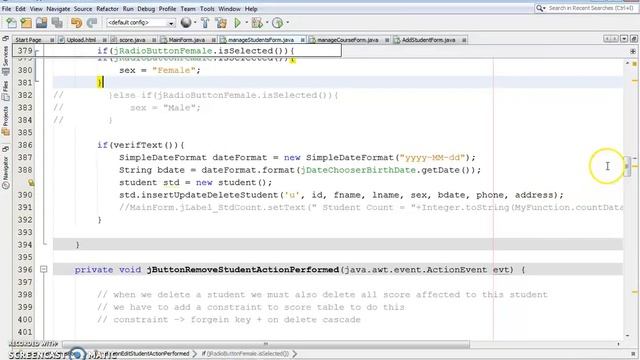Click in the Search in Recent Searches field
The image size is (640, 360).
[x=591, y=8]
